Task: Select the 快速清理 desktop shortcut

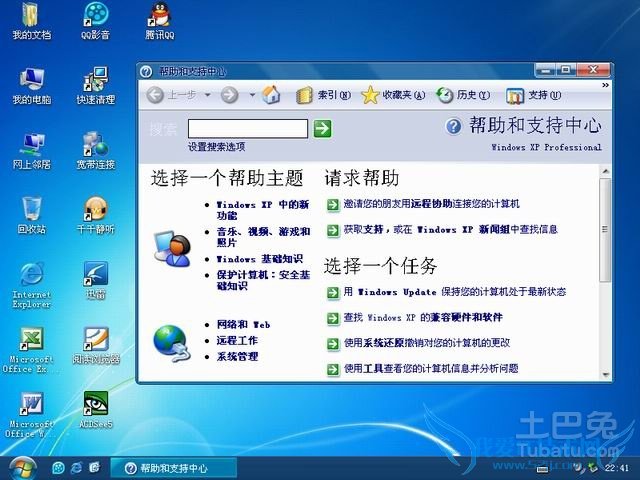Action: [96, 86]
